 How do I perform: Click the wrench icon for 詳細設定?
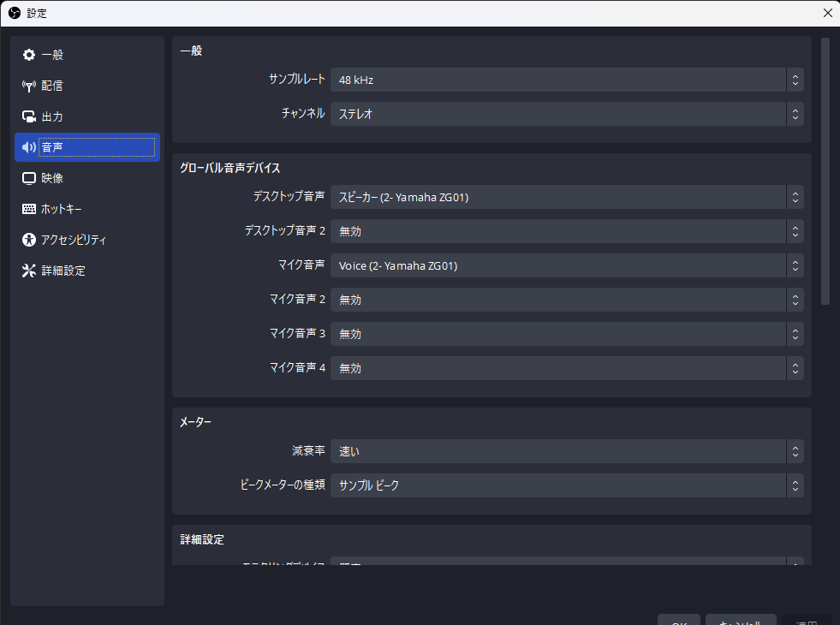coord(29,271)
